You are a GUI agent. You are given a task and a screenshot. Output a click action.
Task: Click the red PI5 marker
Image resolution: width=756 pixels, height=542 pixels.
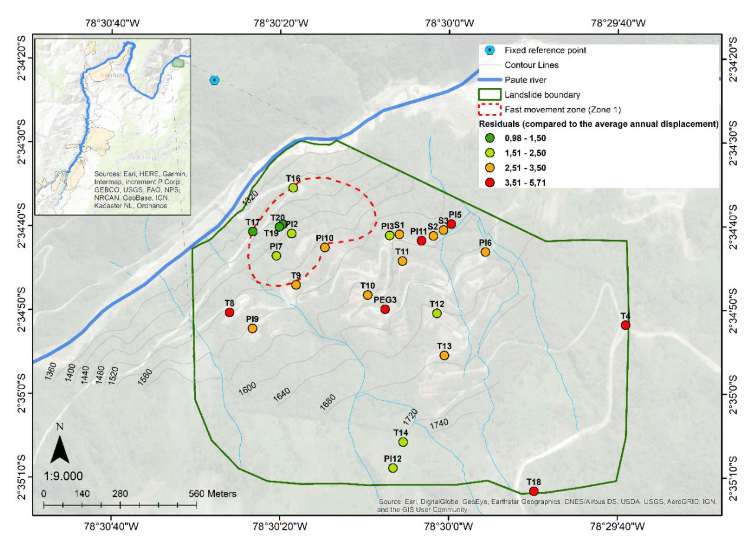click(x=451, y=224)
